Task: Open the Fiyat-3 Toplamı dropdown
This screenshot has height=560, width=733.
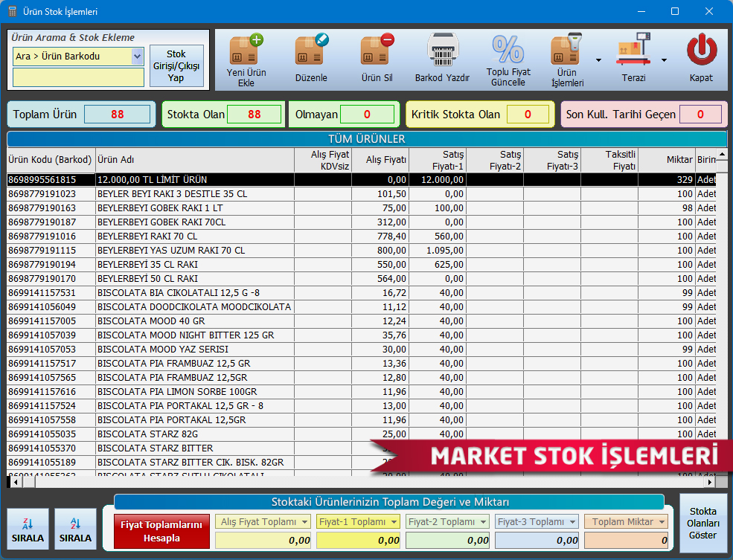Action: point(573,522)
